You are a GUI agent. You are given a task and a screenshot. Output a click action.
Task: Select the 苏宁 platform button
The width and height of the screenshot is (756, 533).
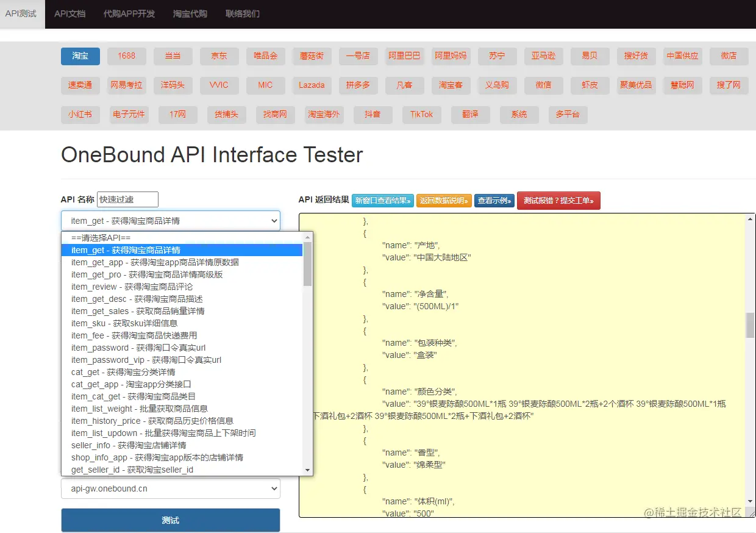(497, 56)
